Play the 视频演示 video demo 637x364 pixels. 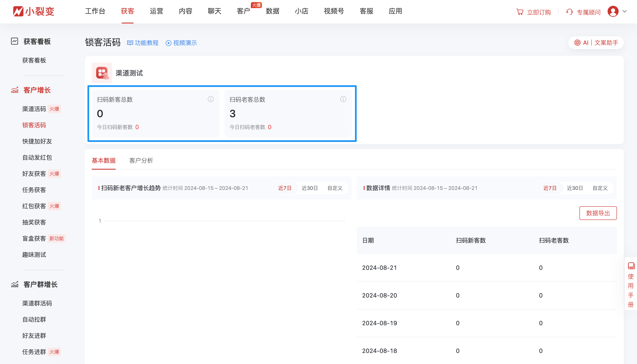coord(181,43)
